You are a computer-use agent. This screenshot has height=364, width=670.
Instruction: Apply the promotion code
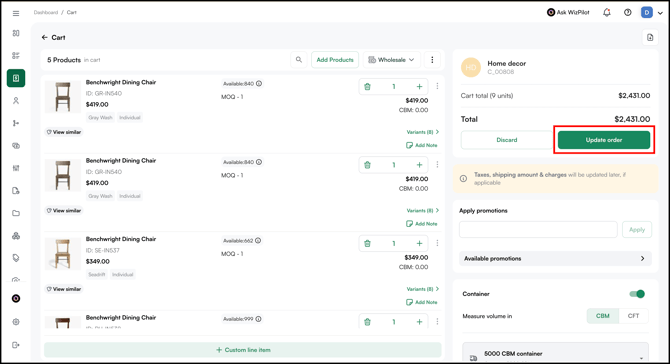click(x=637, y=229)
